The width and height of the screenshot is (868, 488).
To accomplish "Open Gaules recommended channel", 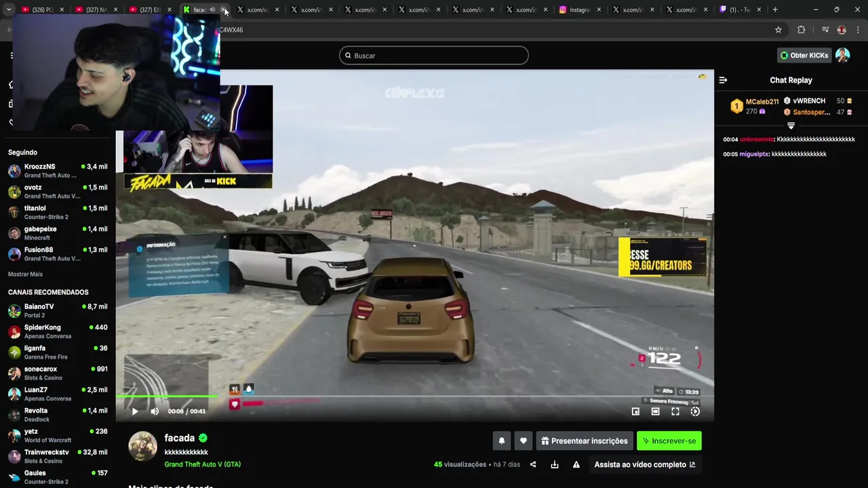I will [58, 477].
